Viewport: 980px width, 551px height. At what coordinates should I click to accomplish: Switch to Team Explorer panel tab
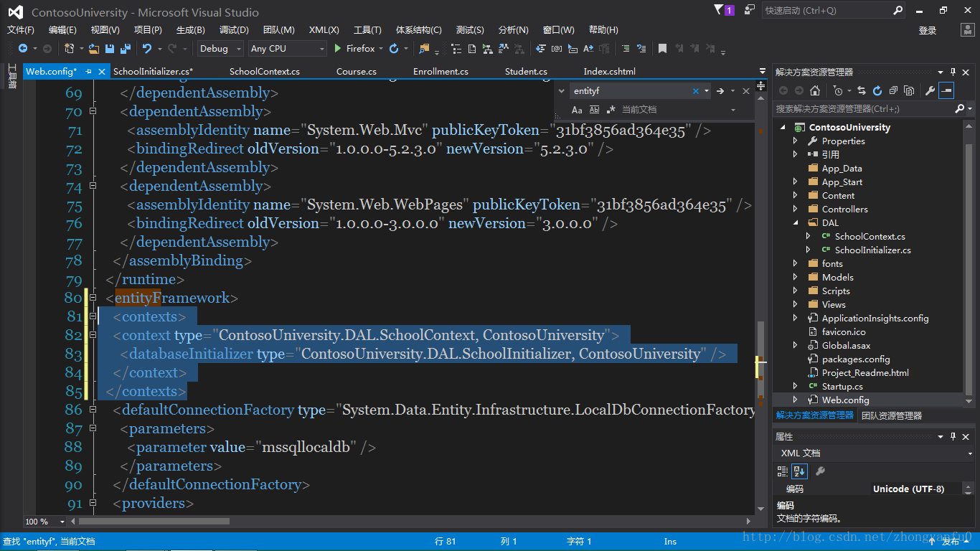(892, 415)
